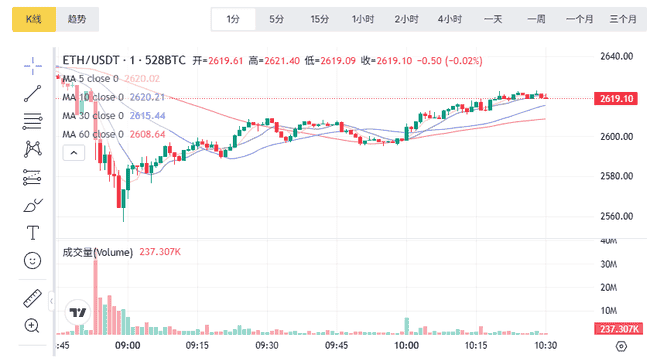This screenshot has height=361, width=650.
Task: Click the 237.307K volume axis tag
Action: pos(619,329)
